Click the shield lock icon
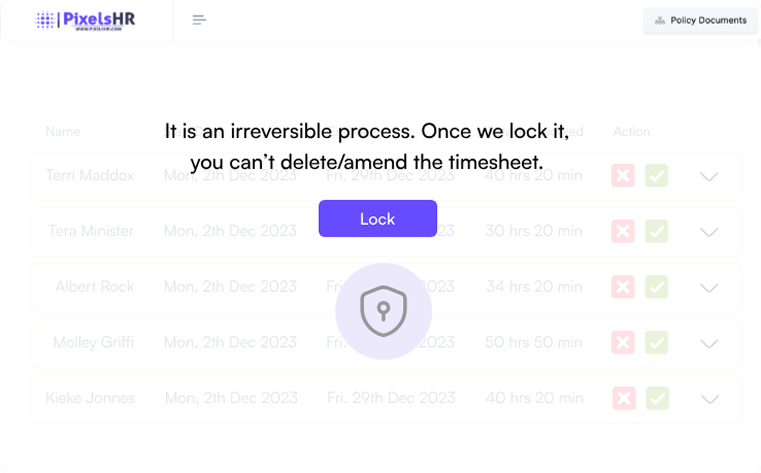 (383, 311)
